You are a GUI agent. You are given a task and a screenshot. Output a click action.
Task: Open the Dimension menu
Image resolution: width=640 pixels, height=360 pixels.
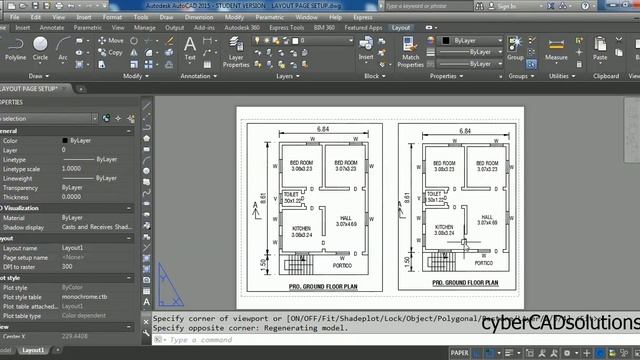tap(199, 17)
